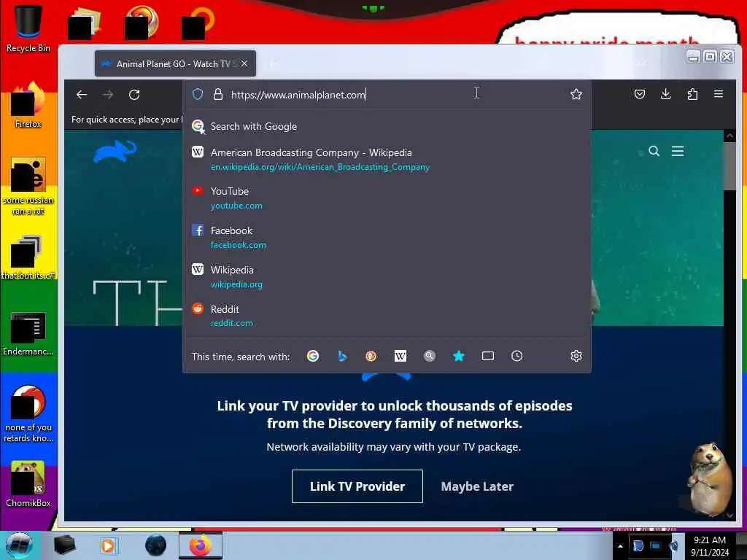Viewport: 747px width, 560px height.
Task: Pick the Reddit suggestion
Action: pyautogui.click(x=387, y=316)
